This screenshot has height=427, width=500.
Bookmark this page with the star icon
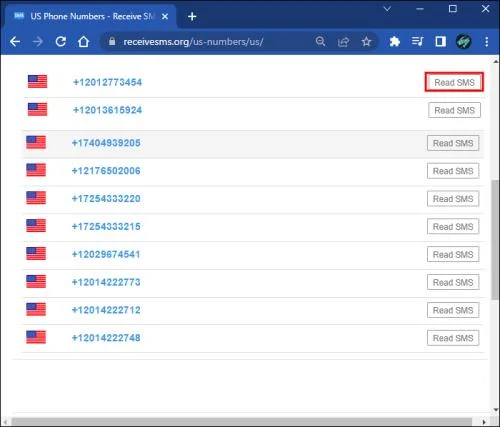pos(366,42)
